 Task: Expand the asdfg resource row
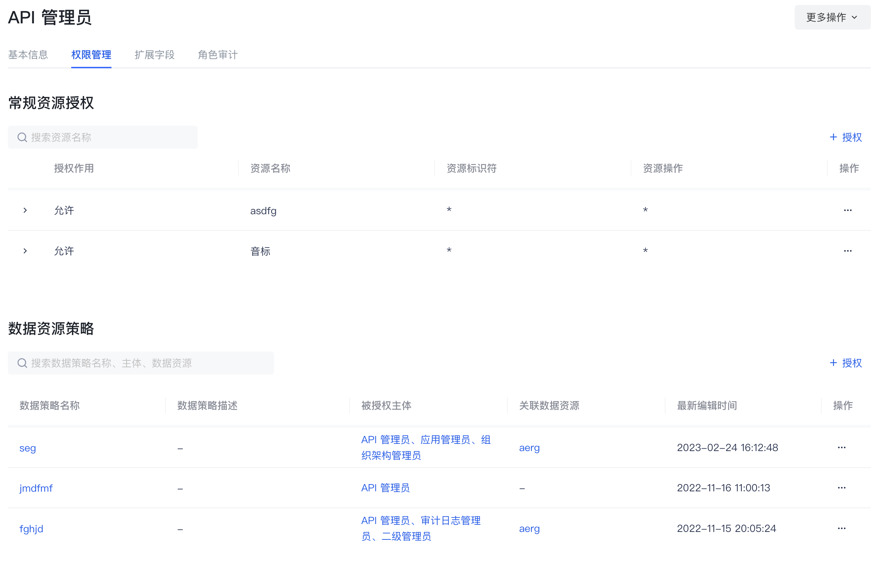pyautogui.click(x=25, y=210)
